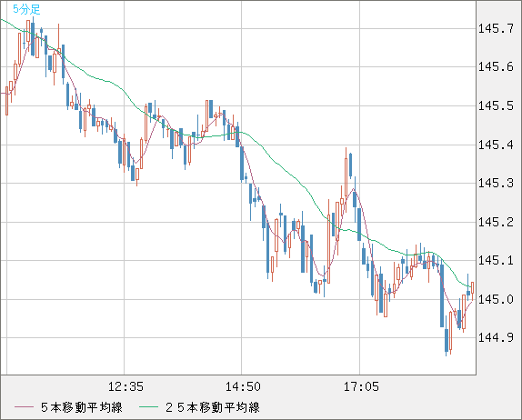Click the 5本移動平均線 legend text
This screenshot has height=420, width=522.
(x=82, y=407)
